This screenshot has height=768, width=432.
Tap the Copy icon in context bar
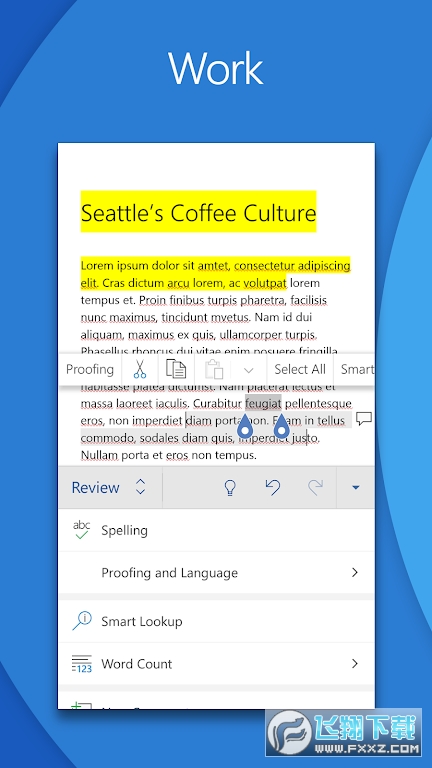176,369
